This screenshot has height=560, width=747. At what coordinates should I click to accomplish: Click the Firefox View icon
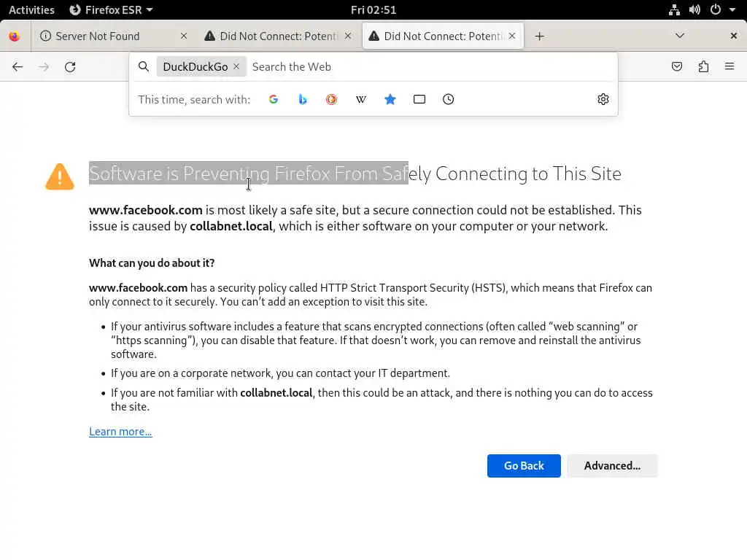15,36
